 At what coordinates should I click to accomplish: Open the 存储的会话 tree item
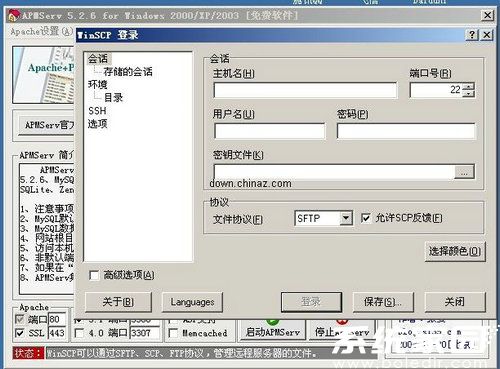pos(128,71)
